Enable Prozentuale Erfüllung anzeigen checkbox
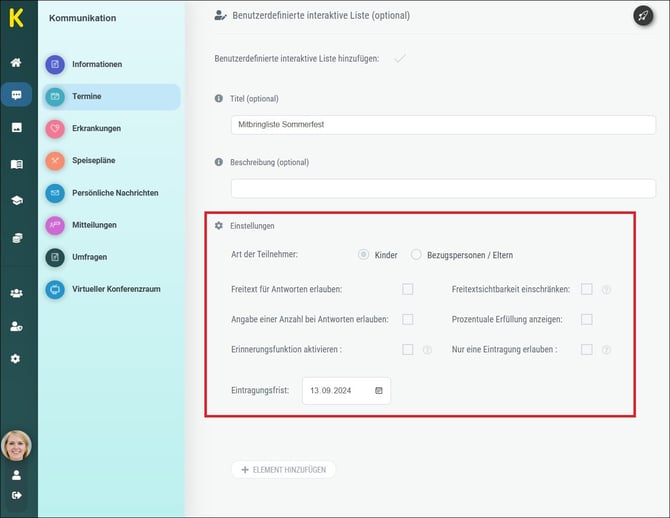 point(587,319)
